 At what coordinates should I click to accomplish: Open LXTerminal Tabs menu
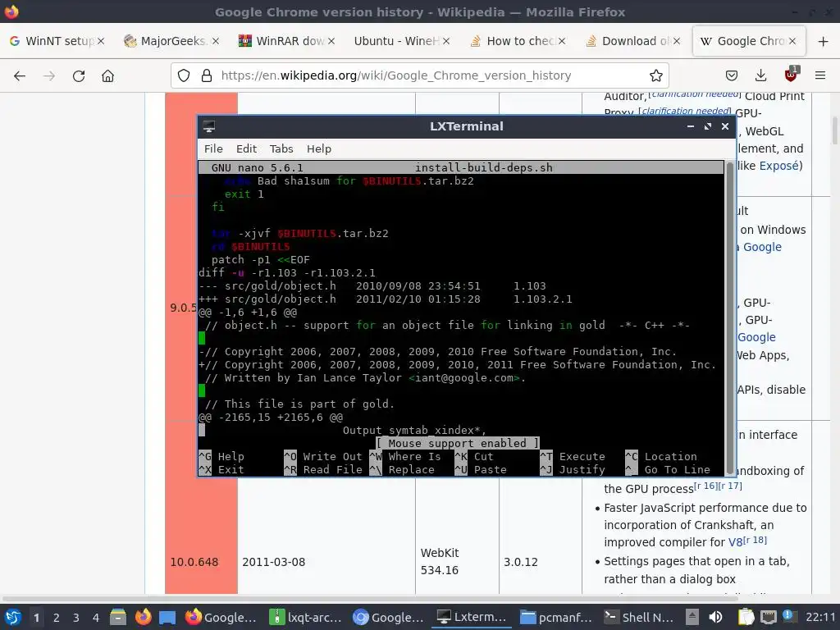click(x=281, y=149)
